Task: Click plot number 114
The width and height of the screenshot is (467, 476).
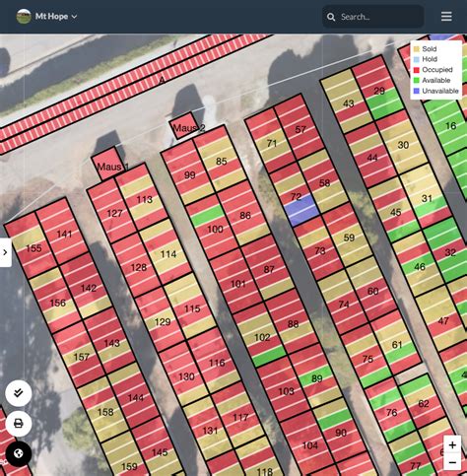Action: point(168,254)
